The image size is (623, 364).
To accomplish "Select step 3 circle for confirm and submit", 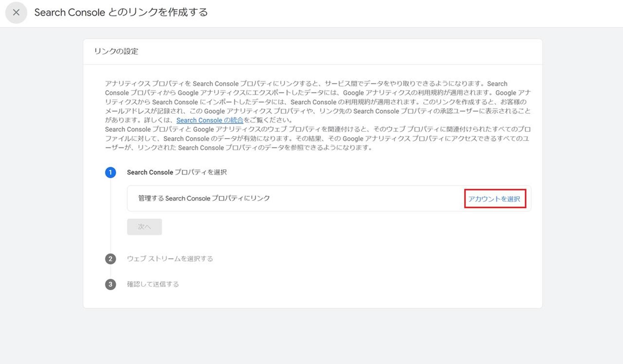I will [110, 284].
